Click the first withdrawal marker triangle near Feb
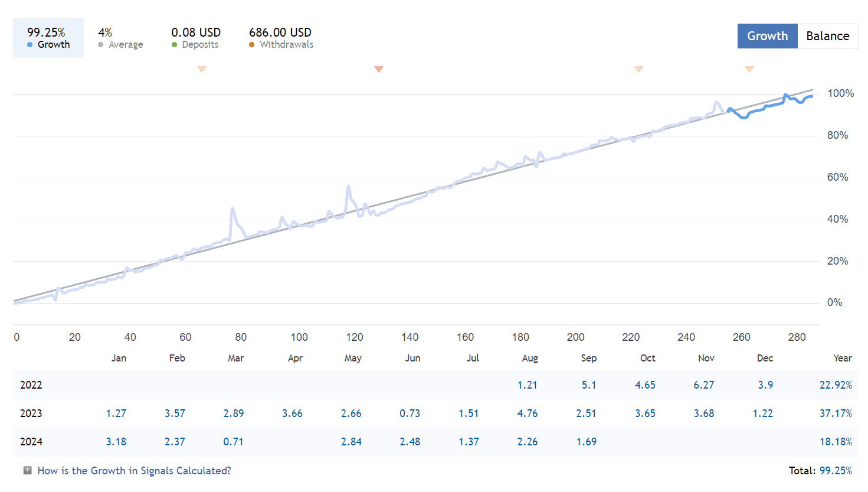 click(x=202, y=69)
